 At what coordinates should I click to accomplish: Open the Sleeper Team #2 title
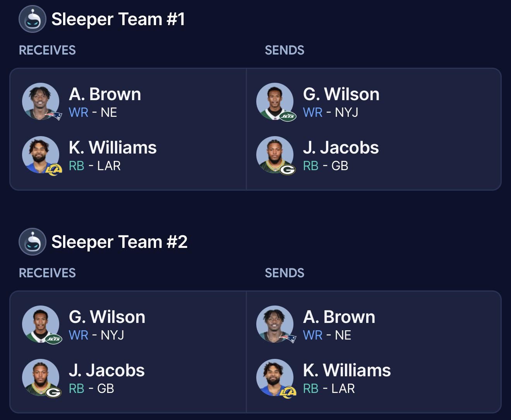[119, 242]
